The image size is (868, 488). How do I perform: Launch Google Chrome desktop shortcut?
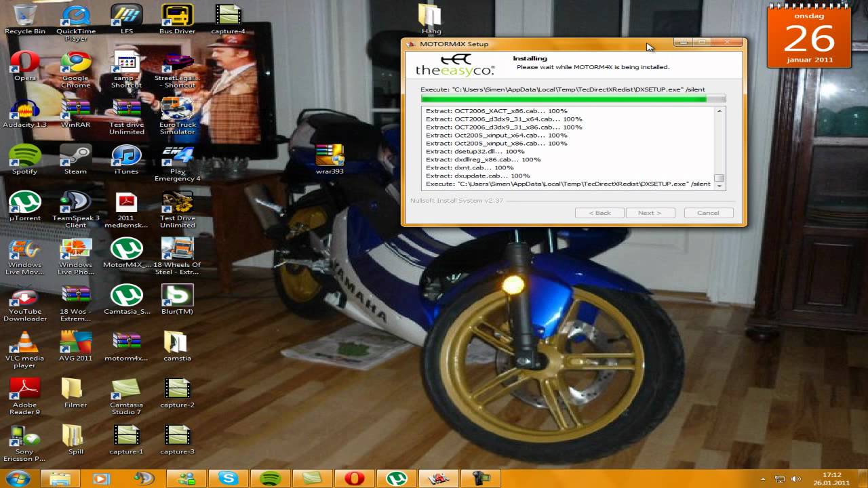click(76, 69)
